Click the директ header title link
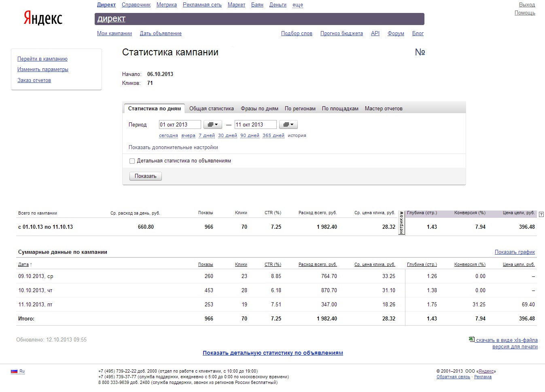Screen dimensions: 545x392 pos(111,19)
